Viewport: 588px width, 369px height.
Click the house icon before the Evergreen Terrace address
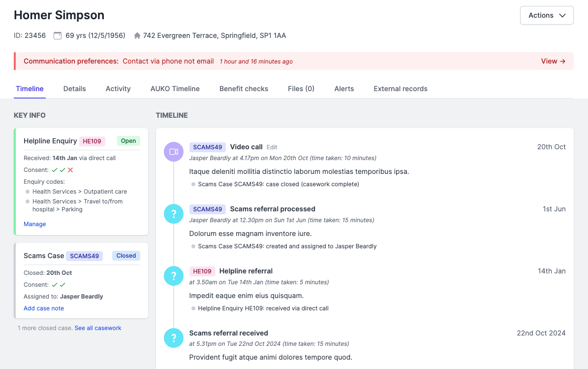click(136, 35)
